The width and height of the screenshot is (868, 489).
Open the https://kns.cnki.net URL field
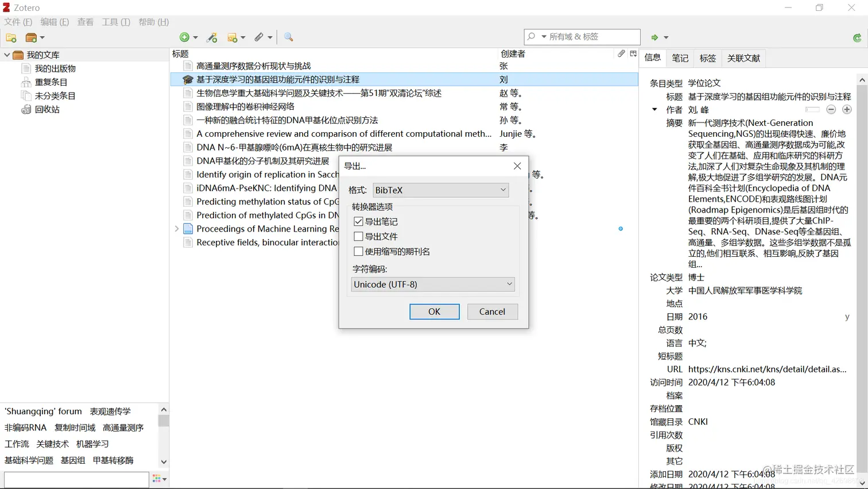[x=768, y=369]
